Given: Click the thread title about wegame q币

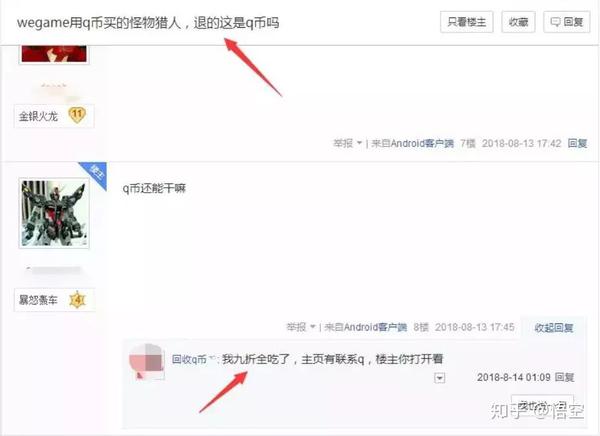Looking at the screenshot, I should tap(148, 23).
